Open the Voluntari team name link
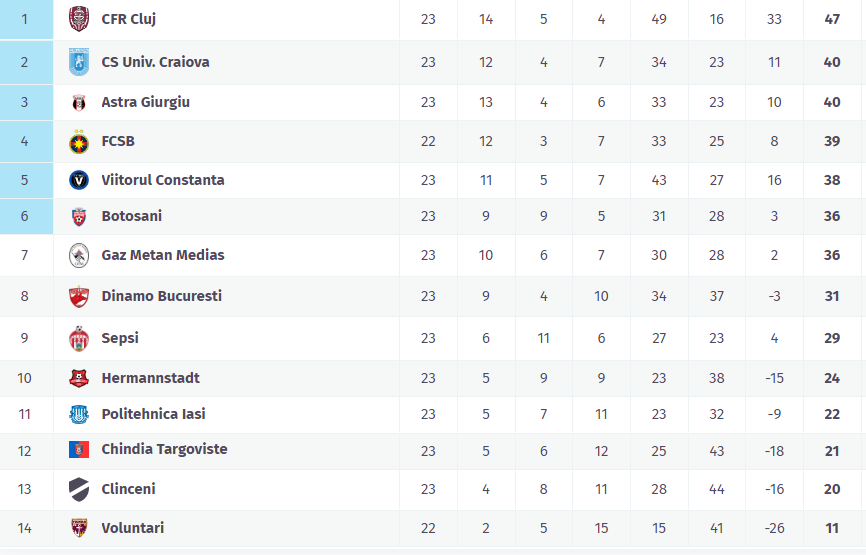 (x=132, y=528)
